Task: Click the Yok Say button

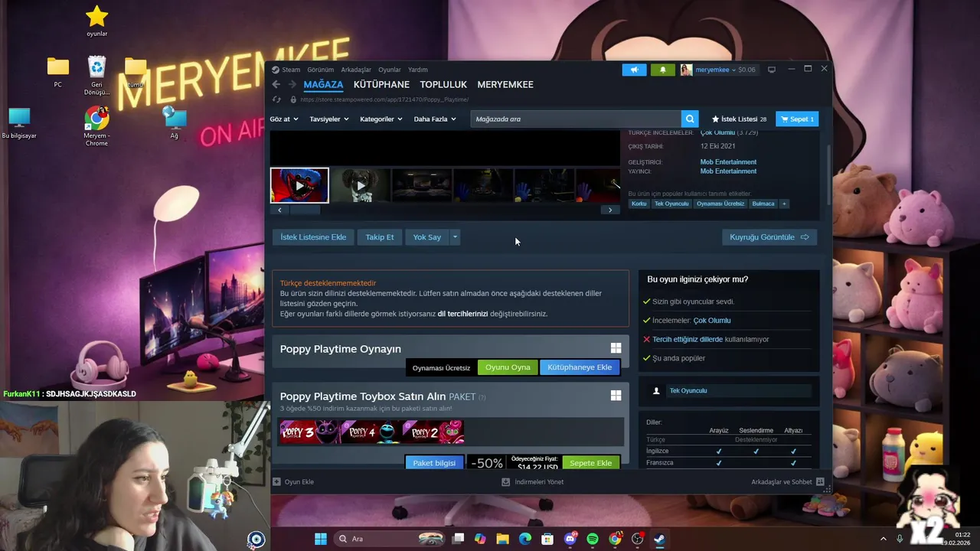Action: coord(426,237)
